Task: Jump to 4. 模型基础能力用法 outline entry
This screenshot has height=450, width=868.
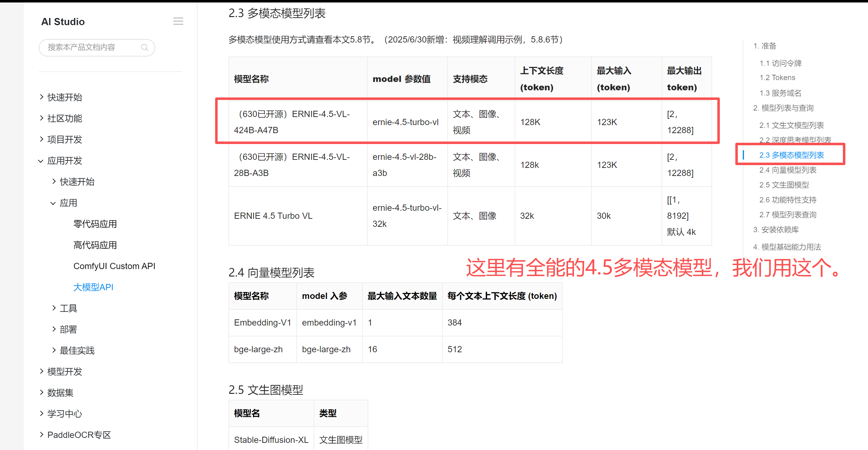Action: tap(786, 247)
